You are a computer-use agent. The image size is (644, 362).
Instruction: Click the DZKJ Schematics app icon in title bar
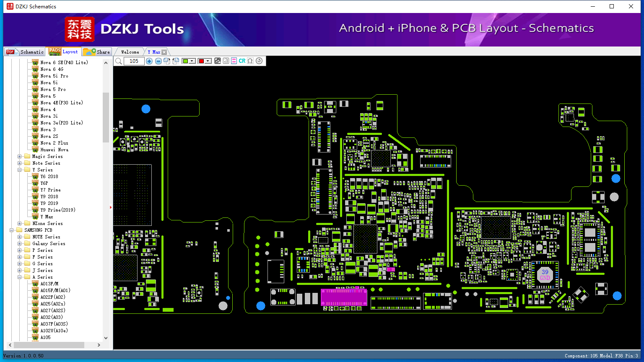pos(10,6)
